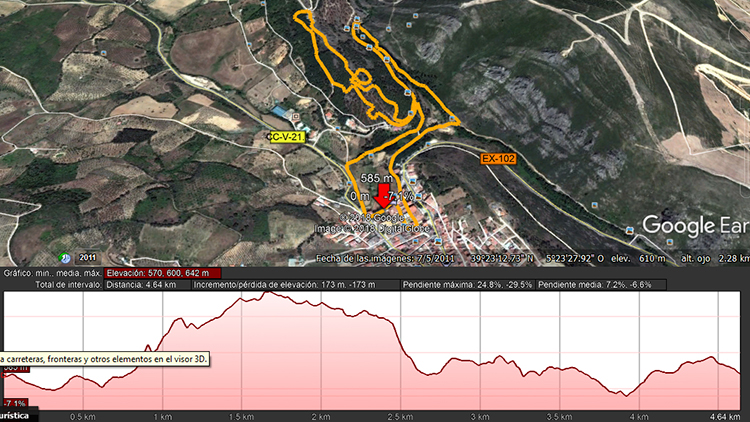Click the 1 km tick on distance axis
Image resolution: width=750 pixels, height=422 pixels.
coord(159,414)
